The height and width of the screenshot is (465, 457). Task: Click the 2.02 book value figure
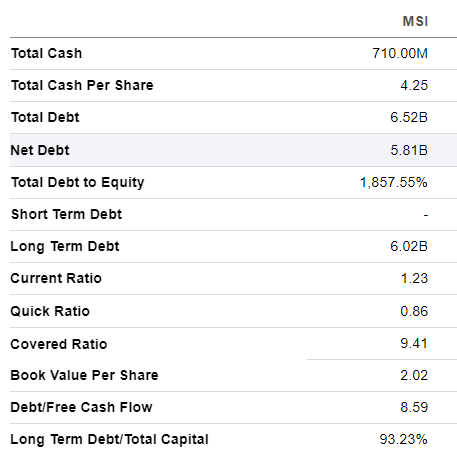click(414, 375)
